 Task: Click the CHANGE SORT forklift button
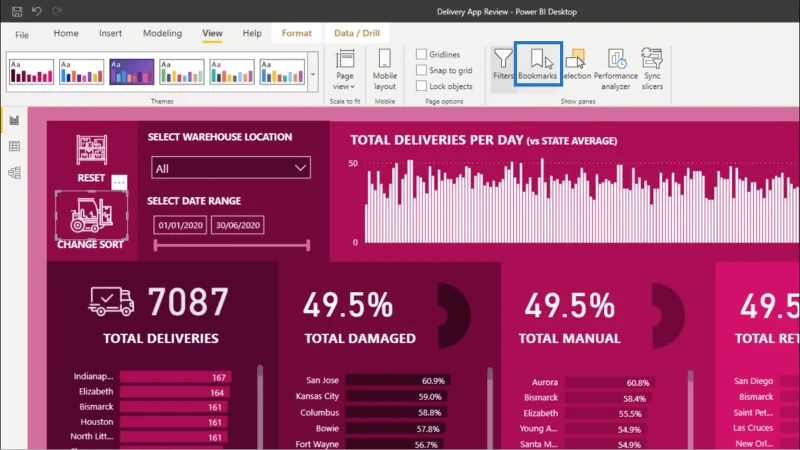coord(91,220)
